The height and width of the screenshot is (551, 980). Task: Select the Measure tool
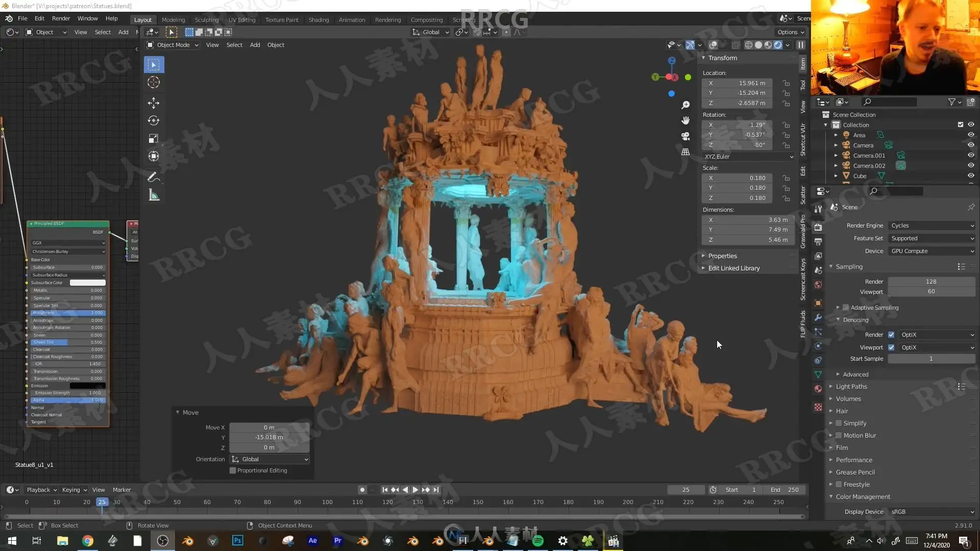coord(154,195)
